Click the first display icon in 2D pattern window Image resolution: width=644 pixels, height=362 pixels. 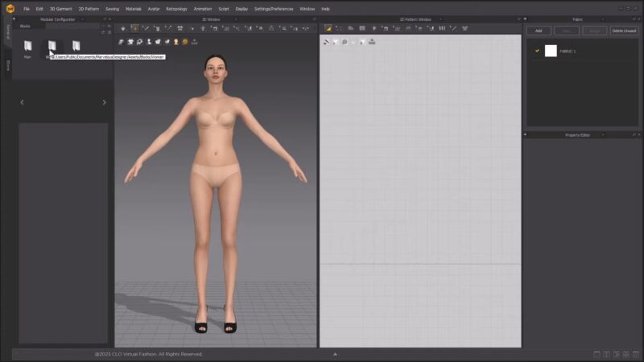(x=326, y=42)
